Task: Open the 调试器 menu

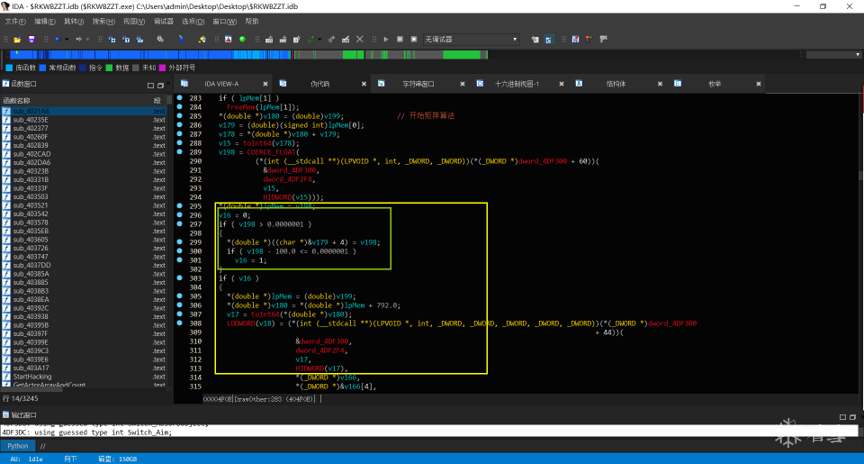Action: pyautogui.click(x=163, y=21)
